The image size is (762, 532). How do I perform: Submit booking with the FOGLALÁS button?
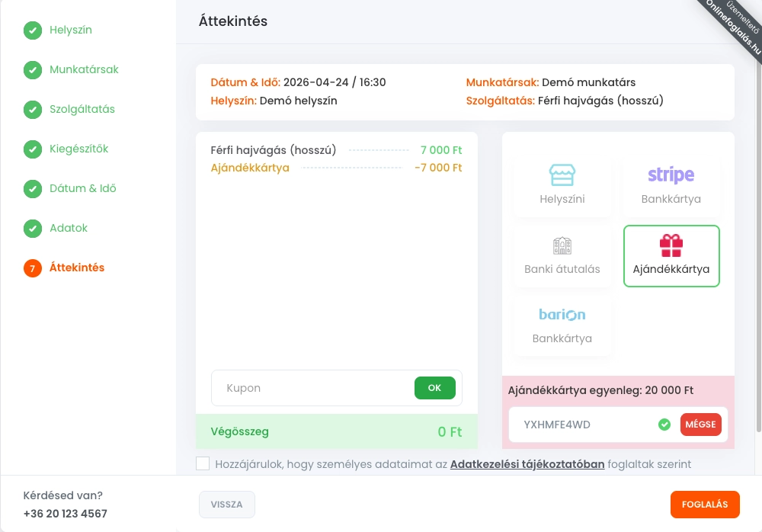(x=705, y=505)
